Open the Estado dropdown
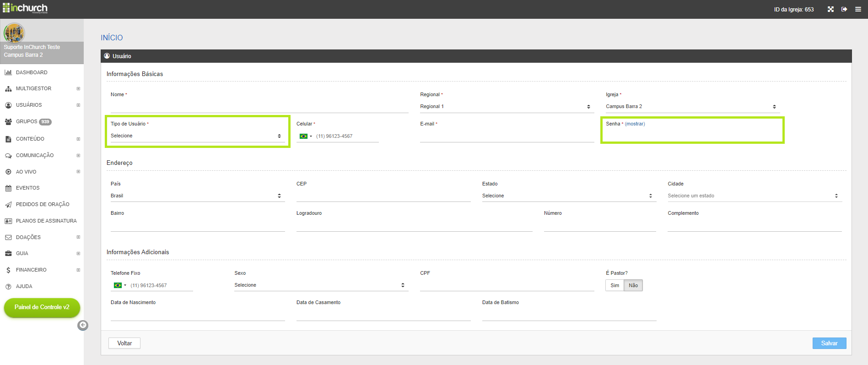Screen dimensions: 868x365 pos(569,196)
